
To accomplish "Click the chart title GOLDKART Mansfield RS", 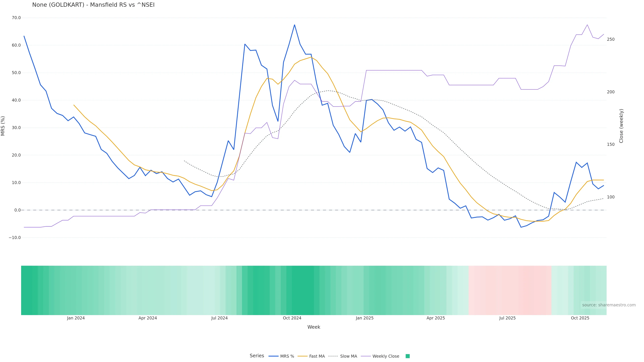I will pos(93,5).
